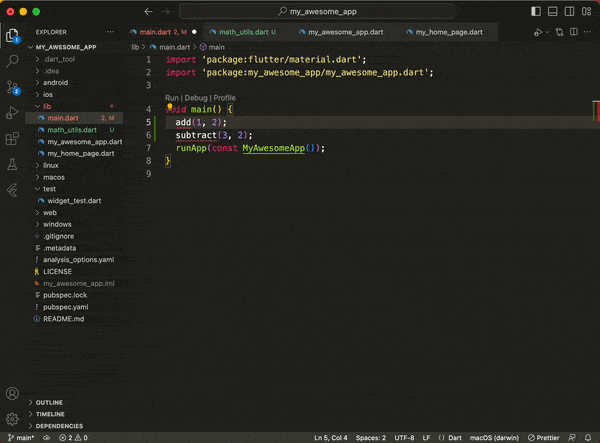Open the Testing flask icon
The width and height of the screenshot is (600, 443).
[12, 164]
